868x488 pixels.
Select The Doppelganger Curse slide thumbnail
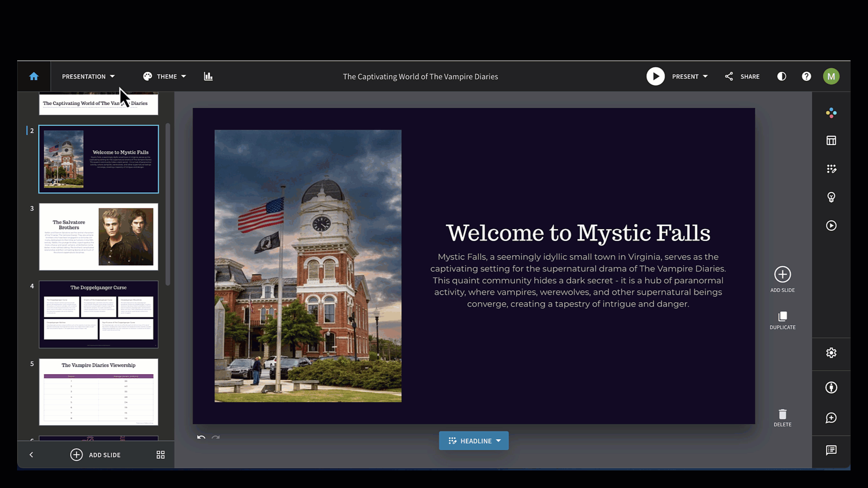pyautogui.click(x=99, y=314)
